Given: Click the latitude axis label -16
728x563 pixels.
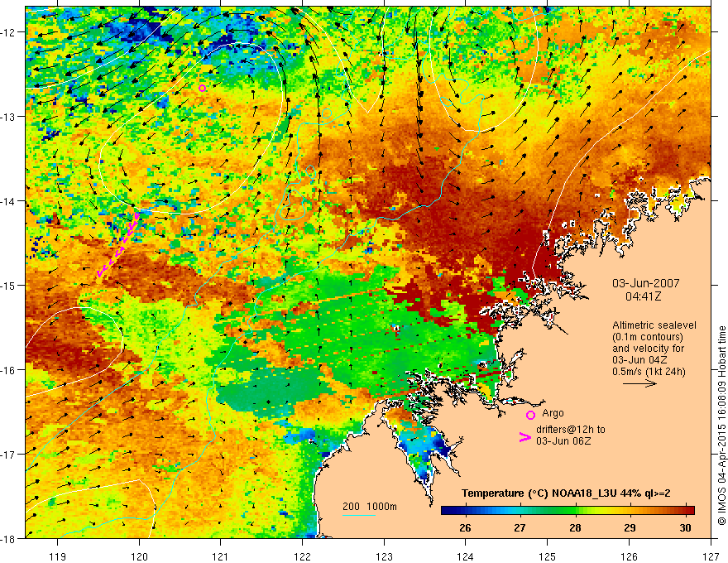Looking at the screenshot, I should (x=9, y=369).
